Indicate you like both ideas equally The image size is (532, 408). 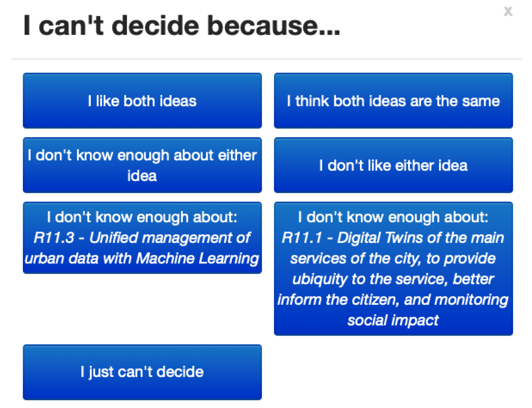click(142, 101)
